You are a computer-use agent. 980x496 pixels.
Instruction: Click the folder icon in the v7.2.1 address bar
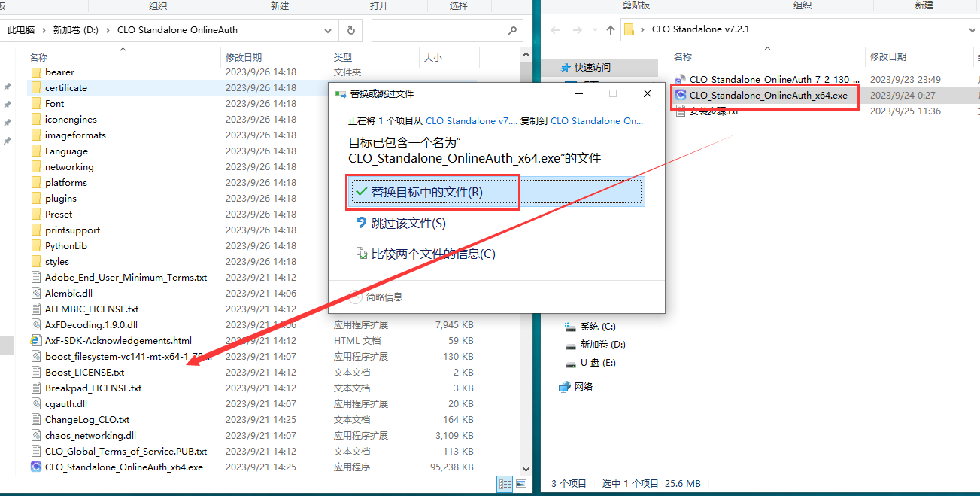point(630,30)
